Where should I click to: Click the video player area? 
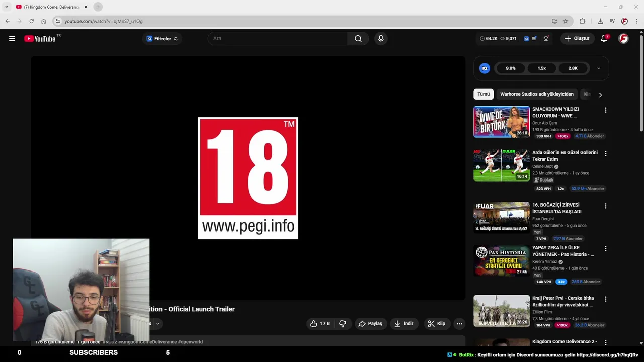(248, 178)
